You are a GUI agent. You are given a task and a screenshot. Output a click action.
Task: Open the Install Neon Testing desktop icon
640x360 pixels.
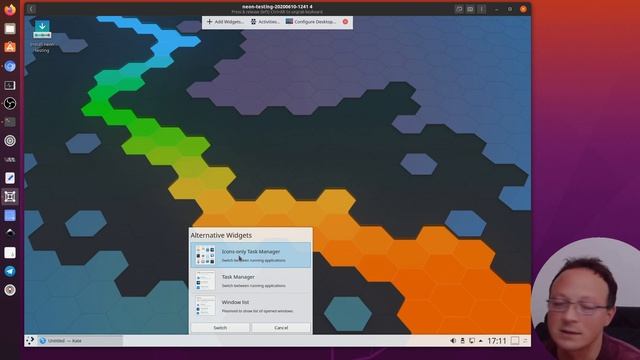[42, 36]
